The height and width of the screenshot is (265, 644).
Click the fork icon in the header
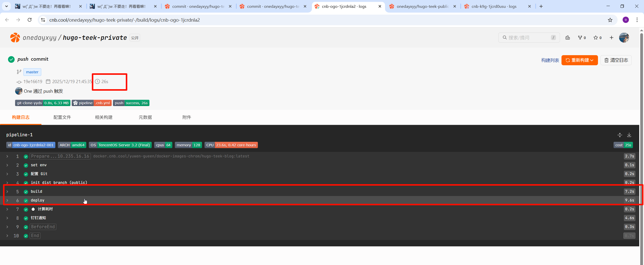point(582,38)
